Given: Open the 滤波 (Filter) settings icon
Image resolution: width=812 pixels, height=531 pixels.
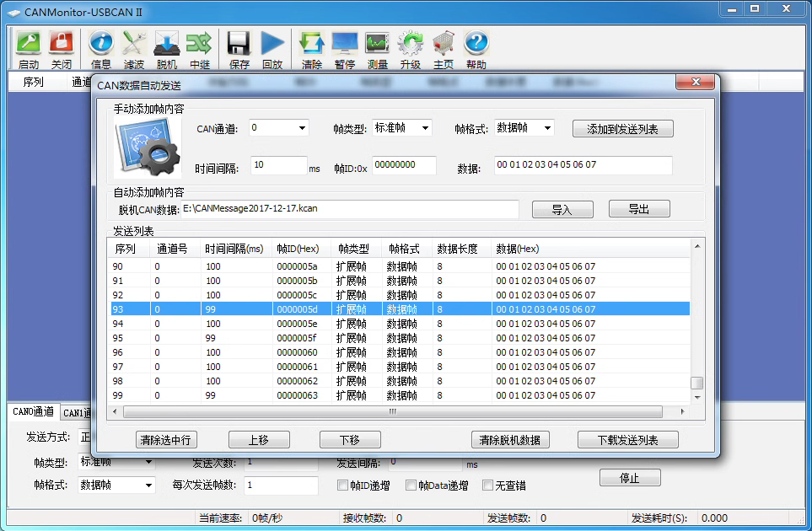Looking at the screenshot, I should (133, 47).
